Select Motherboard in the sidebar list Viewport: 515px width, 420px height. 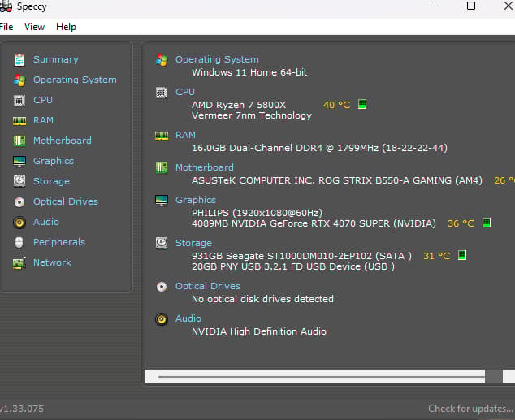(63, 141)
